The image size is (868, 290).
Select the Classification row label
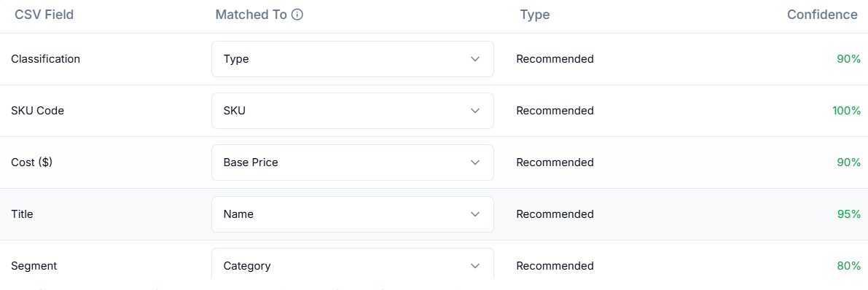coord(45,59)
